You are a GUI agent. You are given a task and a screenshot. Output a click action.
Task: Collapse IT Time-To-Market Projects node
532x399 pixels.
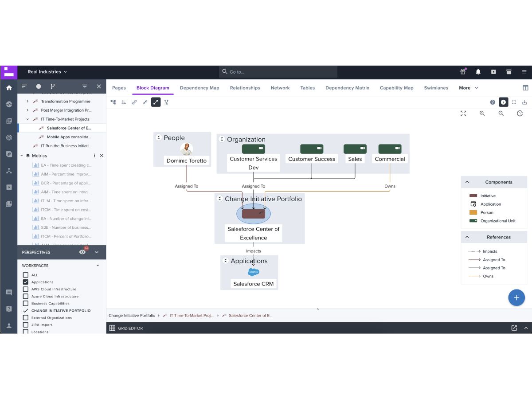27,119
